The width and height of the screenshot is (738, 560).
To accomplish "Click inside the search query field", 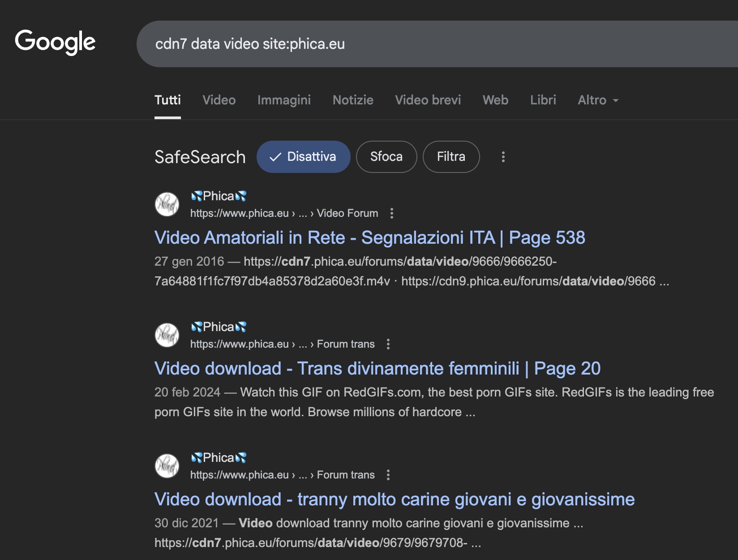I will [x=403, y=44].
